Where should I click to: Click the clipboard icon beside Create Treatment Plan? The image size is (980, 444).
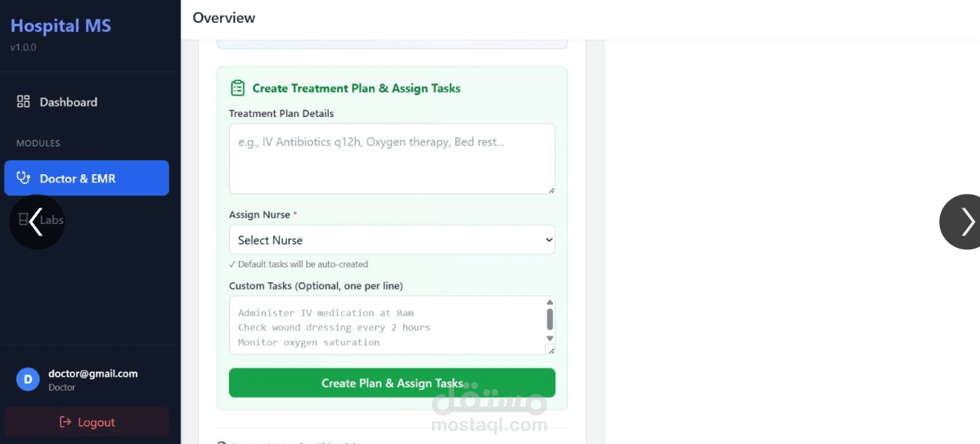pyautogui.click(x=238, y=87)
